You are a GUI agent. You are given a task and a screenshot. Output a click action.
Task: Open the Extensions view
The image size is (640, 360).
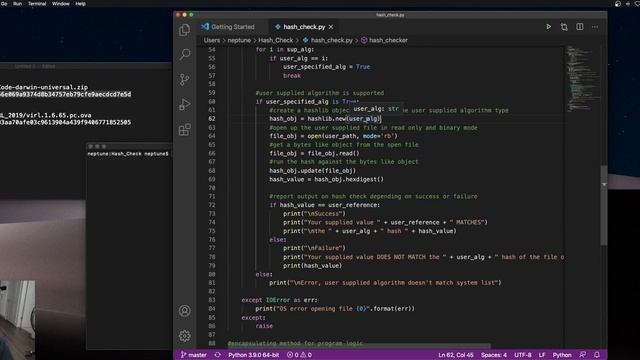click(184, 130)
